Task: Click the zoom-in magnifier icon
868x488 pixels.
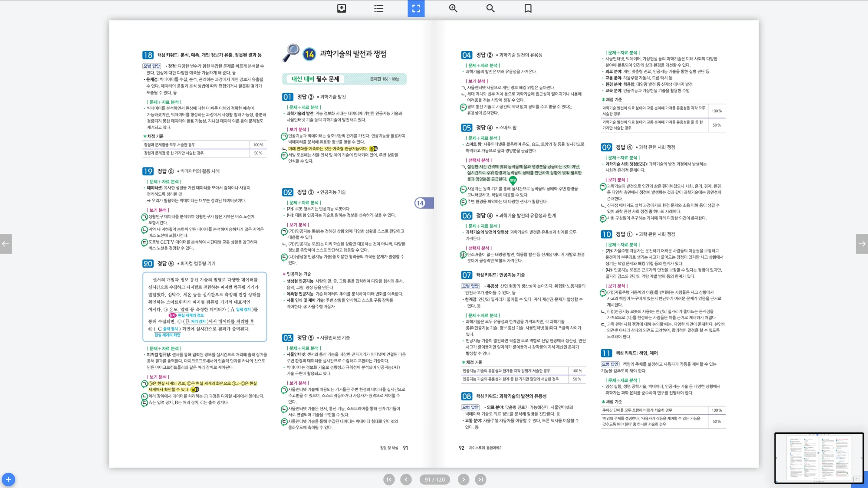Action: [453, 8]
